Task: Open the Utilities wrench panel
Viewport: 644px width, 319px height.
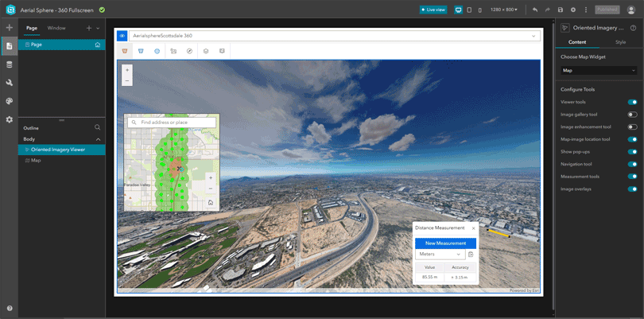Action: pyautogui.click(x=9, y=83)
